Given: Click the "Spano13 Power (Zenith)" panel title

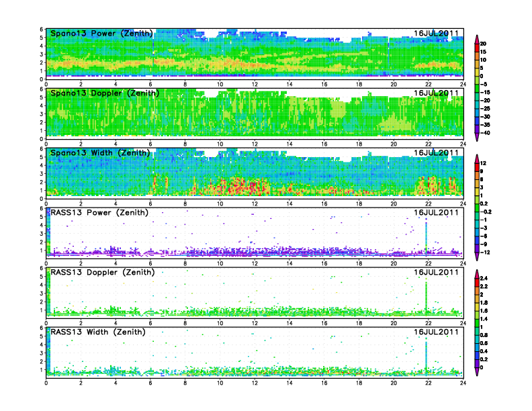Looking at the screenshot, I should 101,34.
